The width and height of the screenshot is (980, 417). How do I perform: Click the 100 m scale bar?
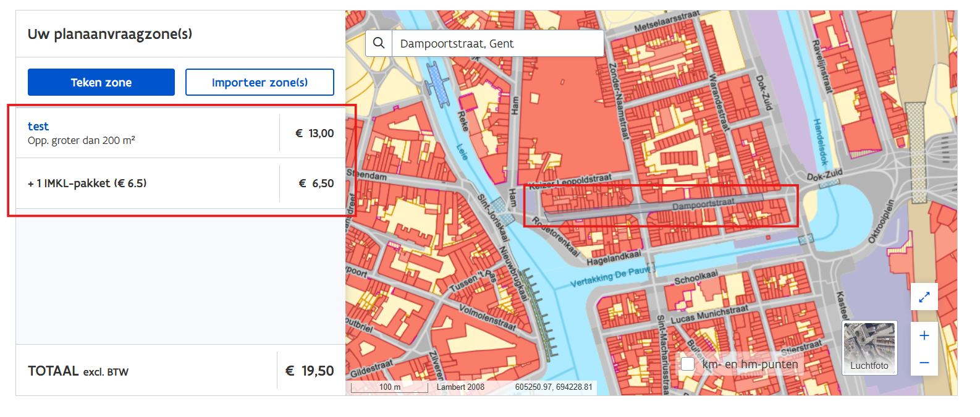389,387
